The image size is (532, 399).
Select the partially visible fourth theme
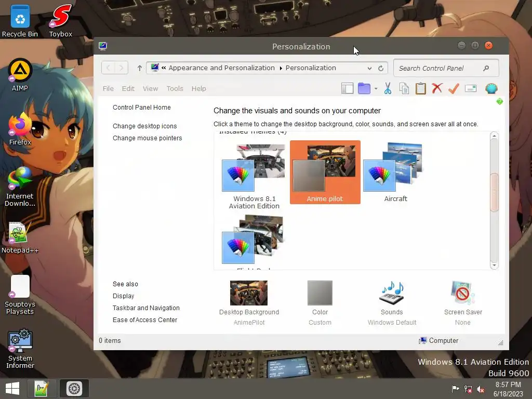[x=254, y=241]
